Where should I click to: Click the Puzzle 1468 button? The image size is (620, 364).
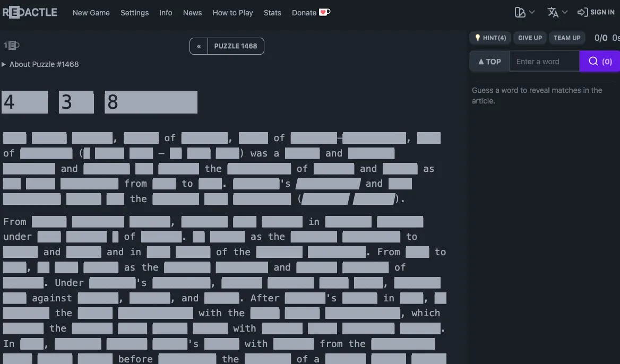pyautogui.click(x=235, y=46)
